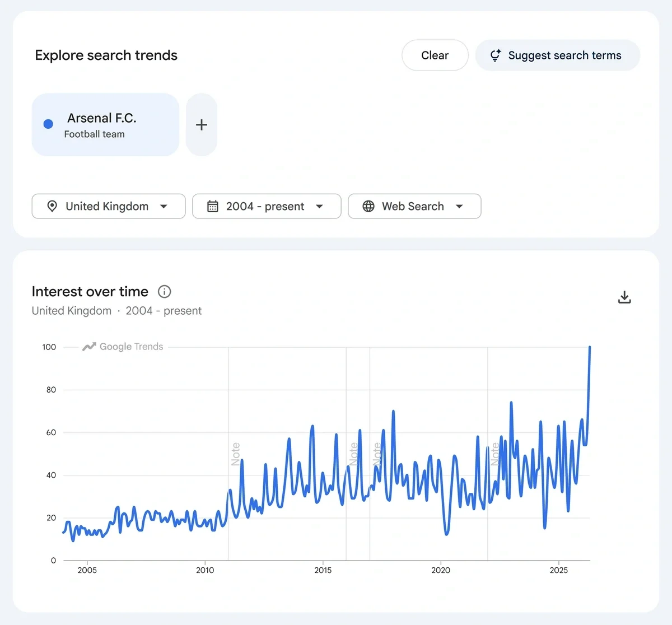Click the globe icon in Web Search filter

368,206
